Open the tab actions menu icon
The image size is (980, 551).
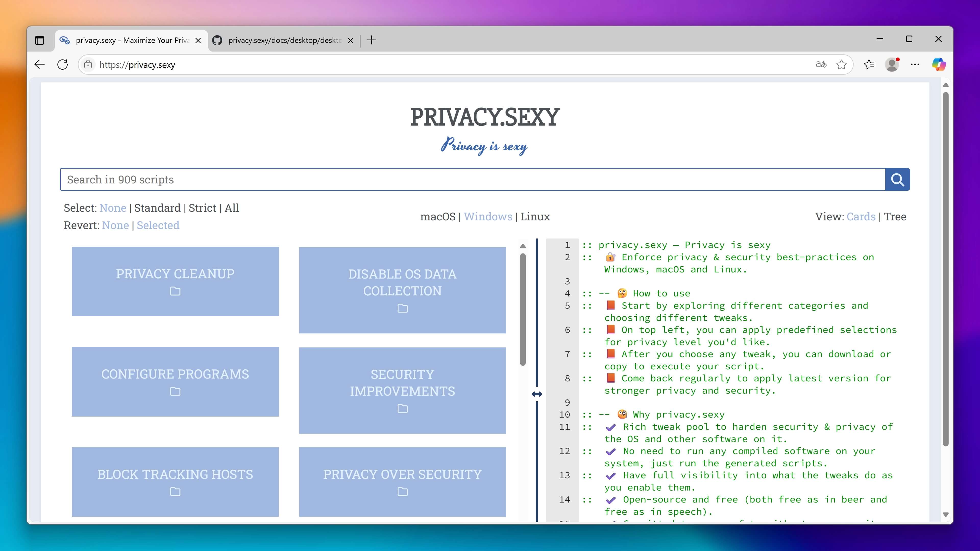tap(40, 40)
